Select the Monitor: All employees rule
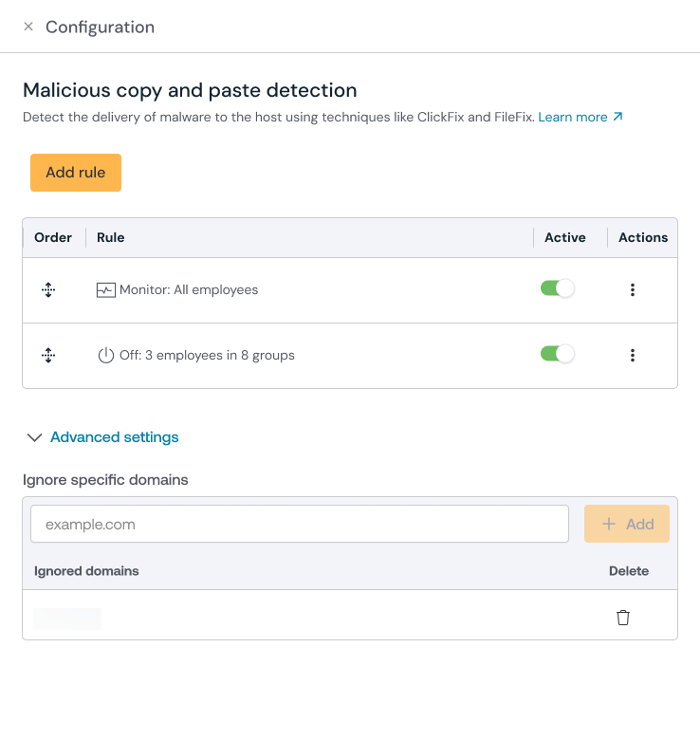This screenshot has width=700, height=740. pos(189,290)
